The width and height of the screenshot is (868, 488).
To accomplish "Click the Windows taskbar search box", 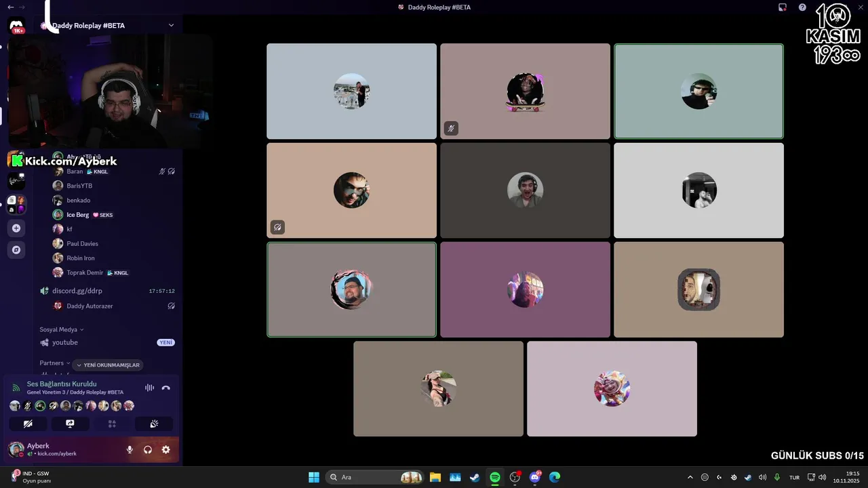I will coord(374,477).
